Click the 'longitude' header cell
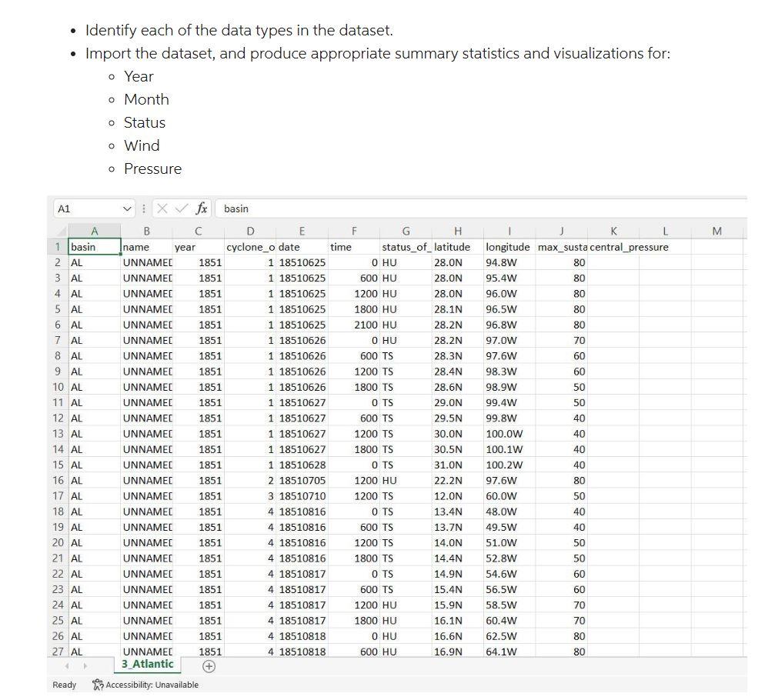The height and width of the screenshot is (700, 765). [x=509, y=247]
